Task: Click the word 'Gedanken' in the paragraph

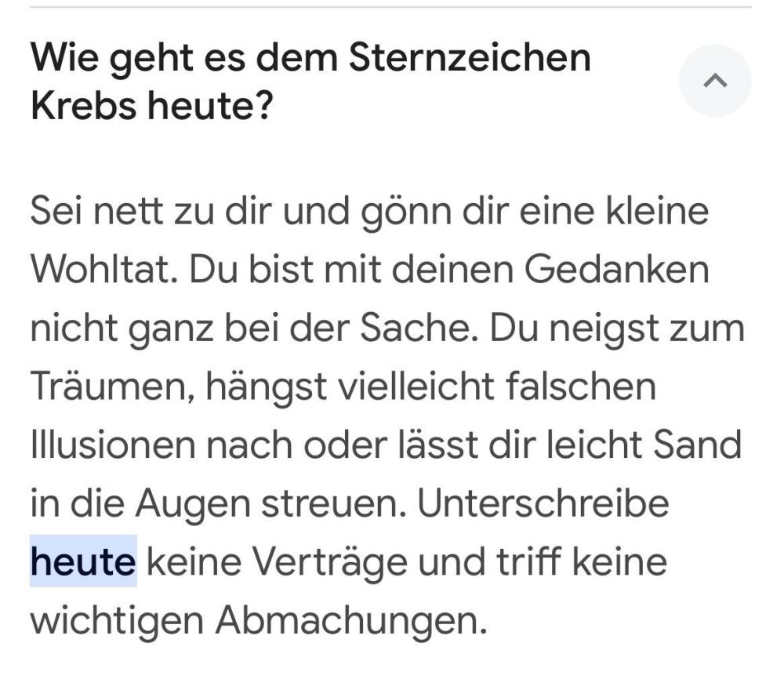Action: 618,270
